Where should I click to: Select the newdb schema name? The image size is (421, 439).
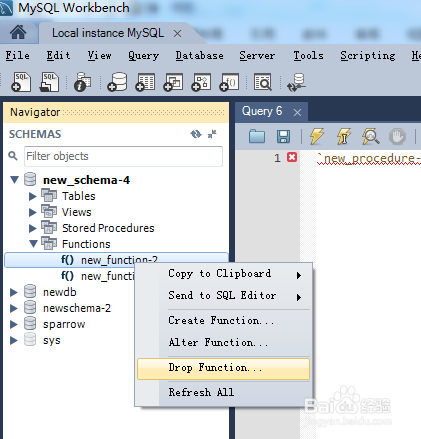60,292
